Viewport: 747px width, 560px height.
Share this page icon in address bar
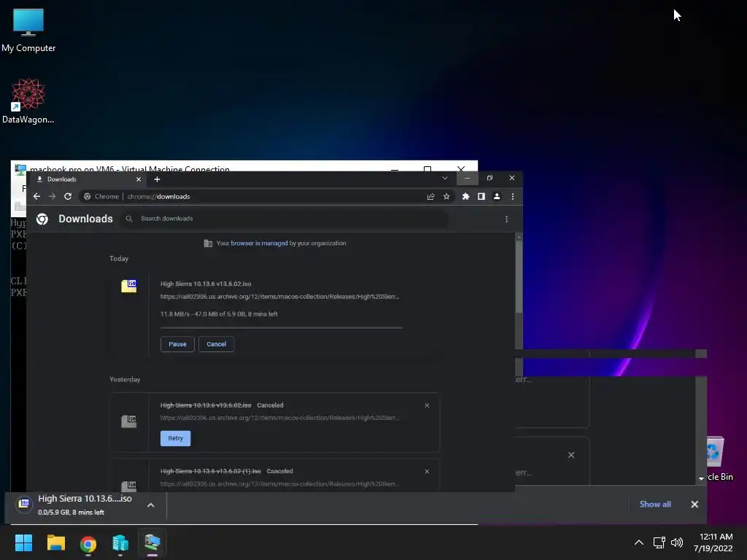(430, 196)
